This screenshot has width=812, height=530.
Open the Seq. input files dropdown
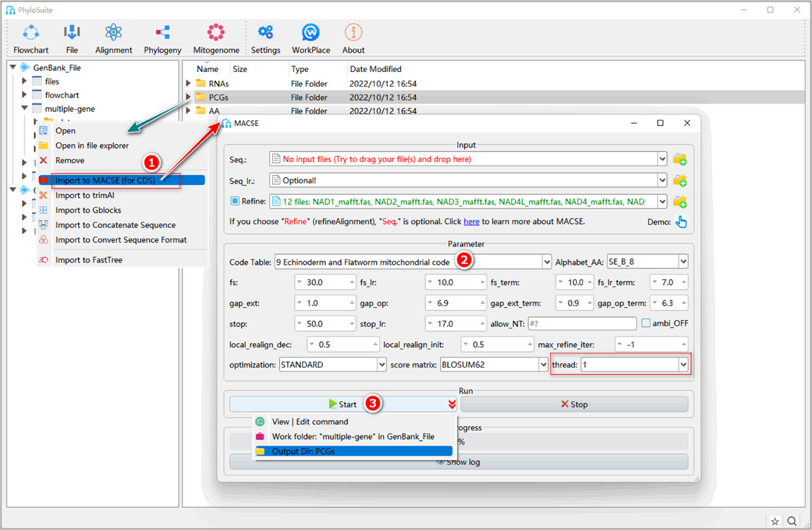(x=662, y=159)
